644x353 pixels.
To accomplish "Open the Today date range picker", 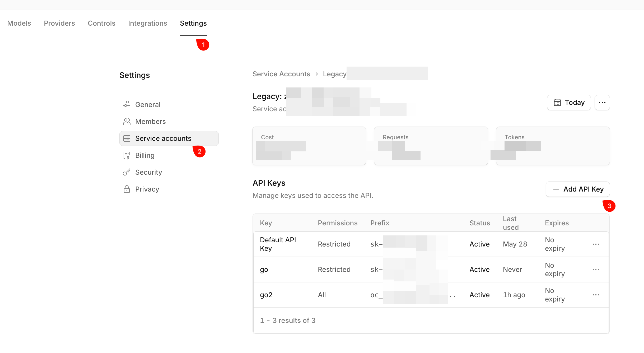I will tap(569, 103).
